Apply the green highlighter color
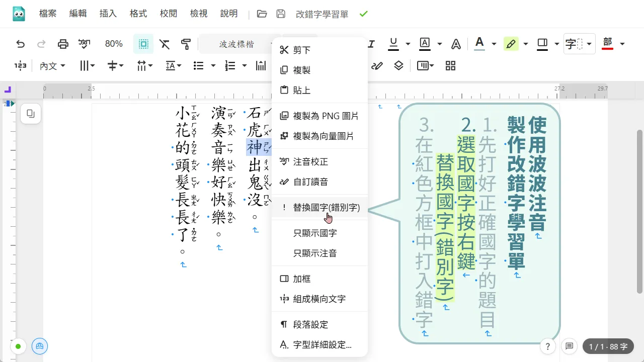The width and height of the screenshot is (644, 362). (x=511, y=44)
